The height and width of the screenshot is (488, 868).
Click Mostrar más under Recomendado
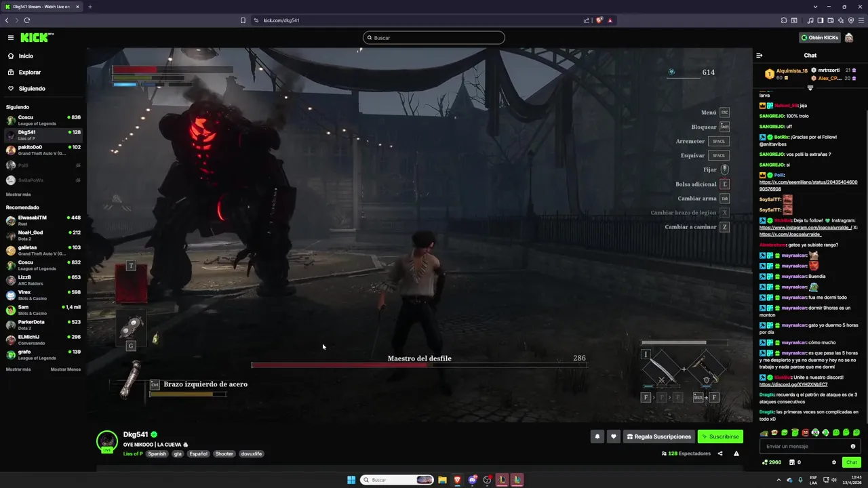tap(18, 369)
